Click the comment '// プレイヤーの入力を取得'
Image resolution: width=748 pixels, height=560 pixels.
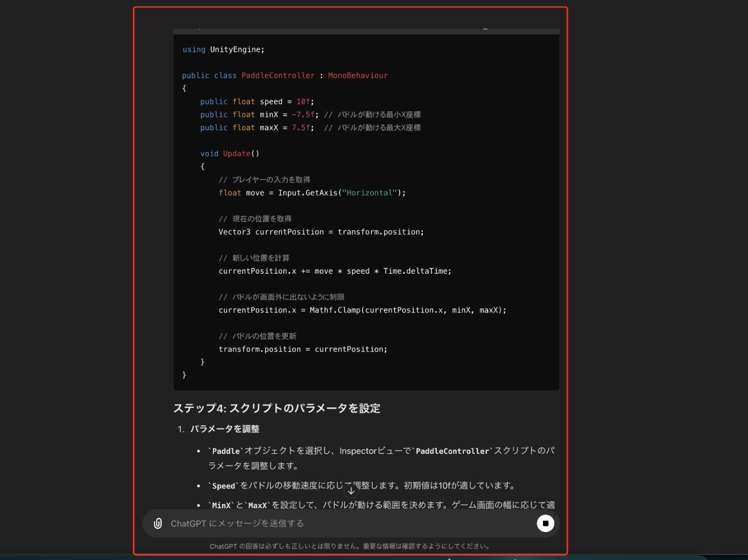(264, 180)
